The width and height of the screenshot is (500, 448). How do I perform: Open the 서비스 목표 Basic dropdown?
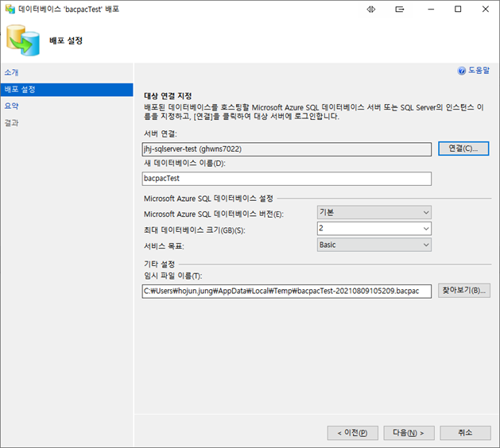click(374, 245)
